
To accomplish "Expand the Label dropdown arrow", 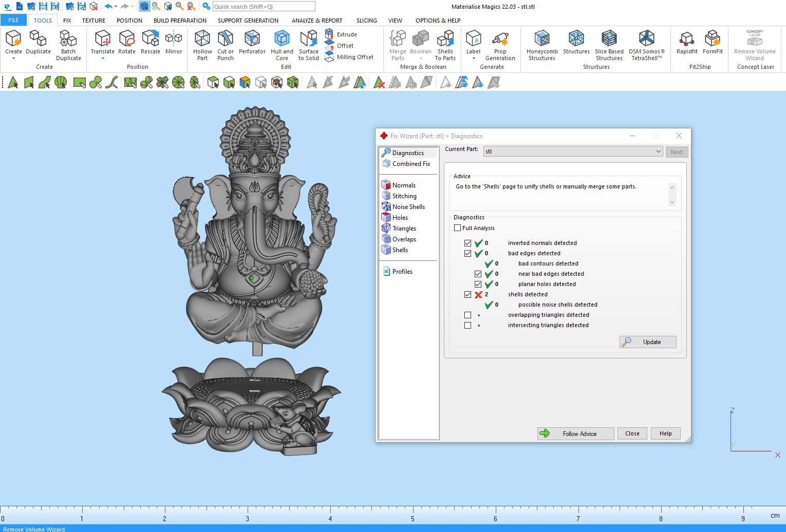I will (473, 59).
